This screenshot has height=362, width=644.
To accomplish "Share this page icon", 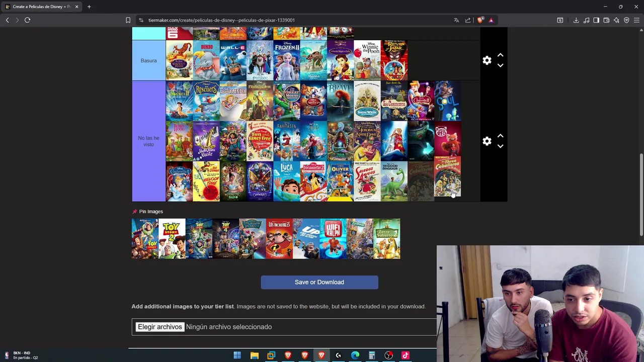I will point(468,20).
